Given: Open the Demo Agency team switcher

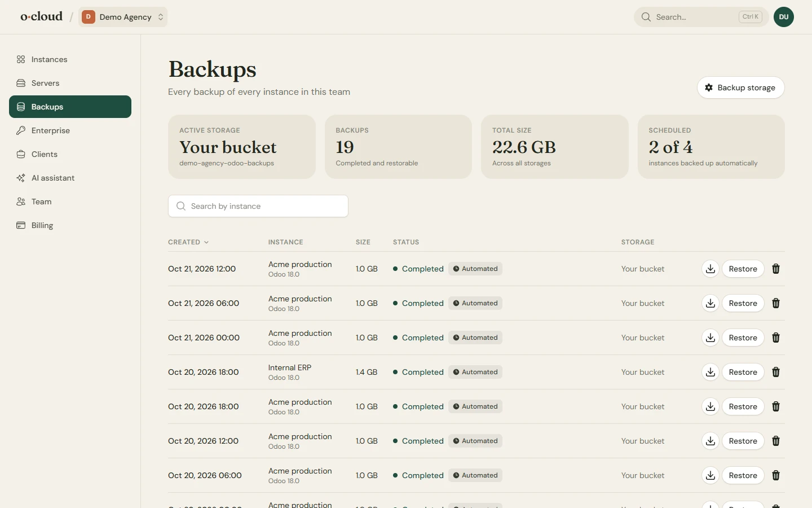Looking at the screenshot, I should (x=123, y=17).
